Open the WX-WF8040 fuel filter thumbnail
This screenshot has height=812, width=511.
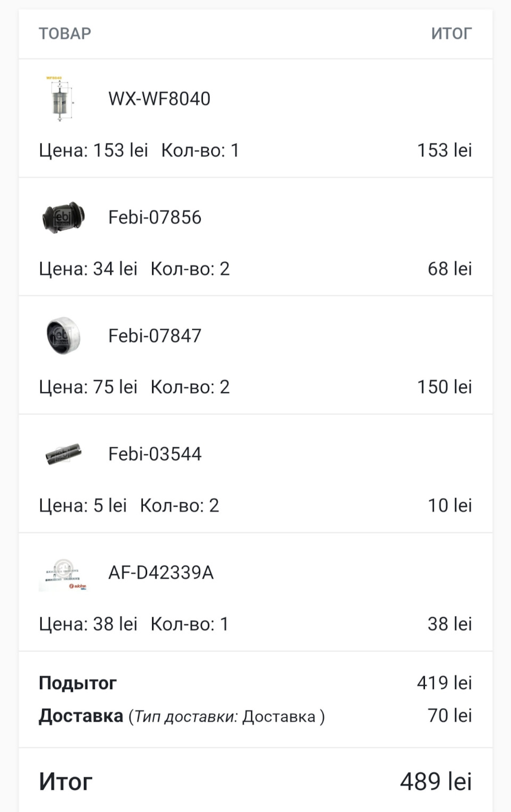click(61, 99)
